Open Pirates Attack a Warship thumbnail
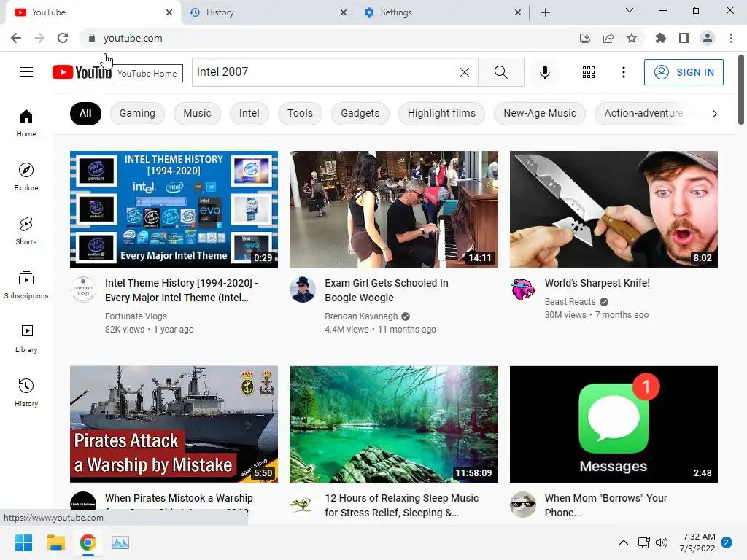Screen dimensions: 747x560 pos(174,424)
